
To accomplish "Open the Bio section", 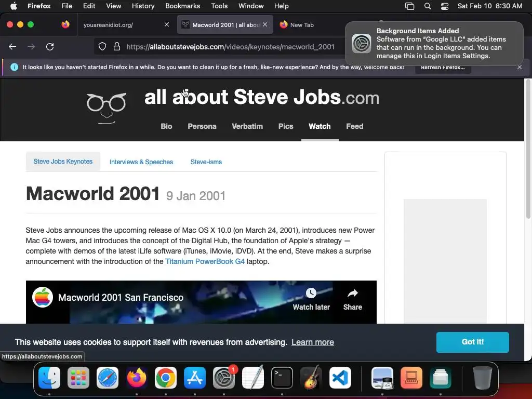I will click(166, 126).
